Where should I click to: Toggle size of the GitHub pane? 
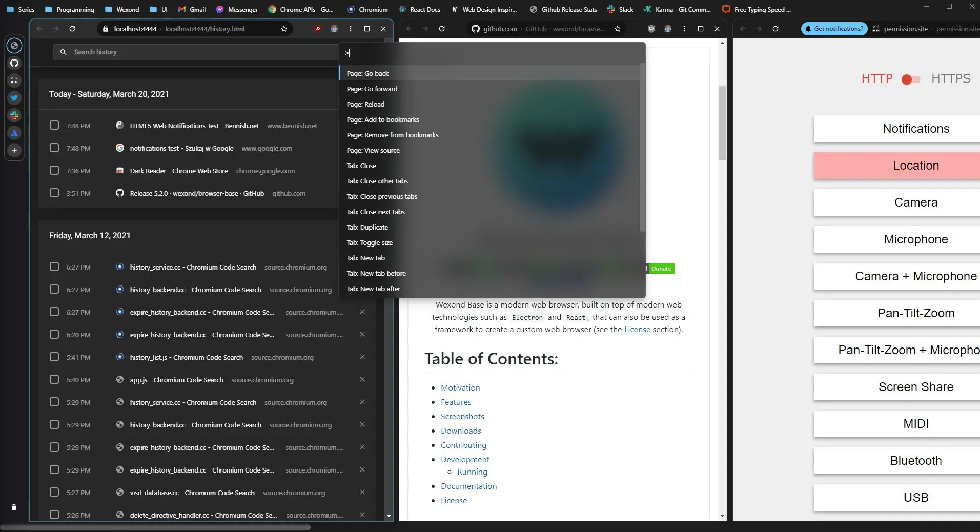pos(701,29)
